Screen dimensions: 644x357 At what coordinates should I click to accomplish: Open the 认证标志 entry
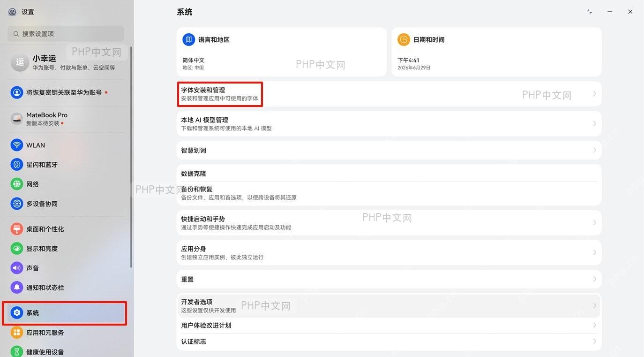(x=389, y=342)
